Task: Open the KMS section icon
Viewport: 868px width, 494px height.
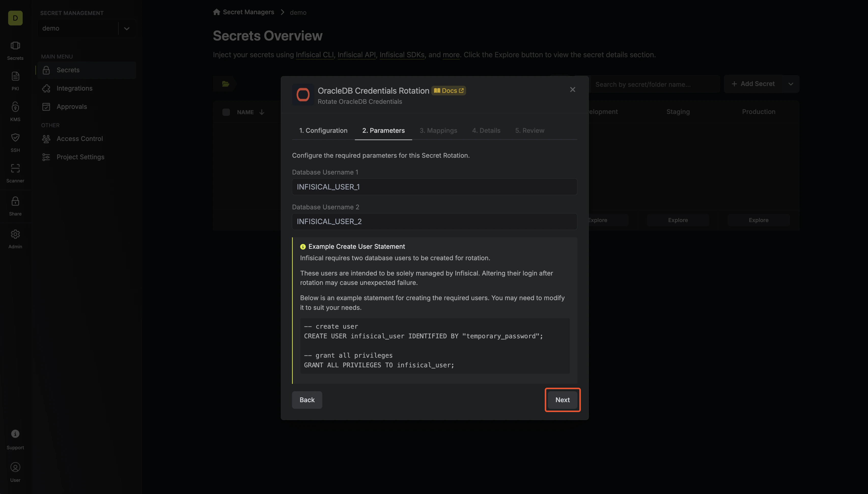Action: 15,107
